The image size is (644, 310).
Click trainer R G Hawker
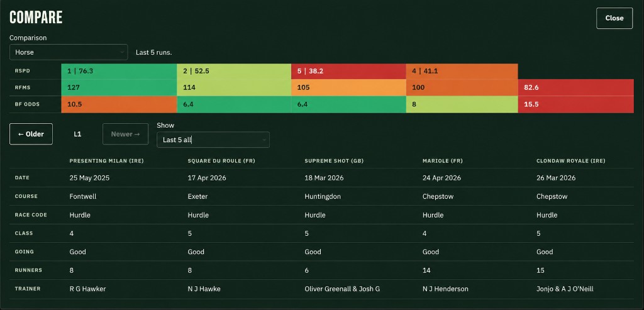tap(87, 289)
